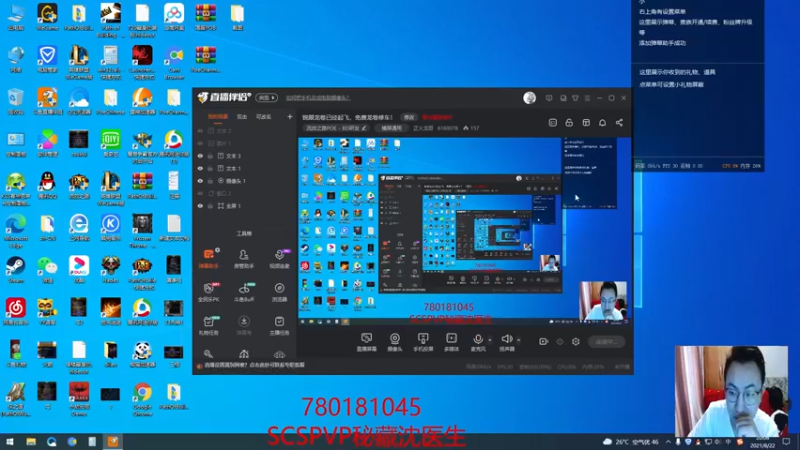Click the Windows Start button

click(x=10, y=441)
